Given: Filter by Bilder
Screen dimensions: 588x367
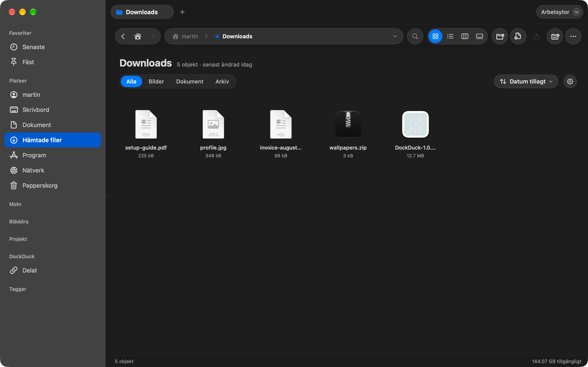Looking at the screenshot, I should point(156,82).
